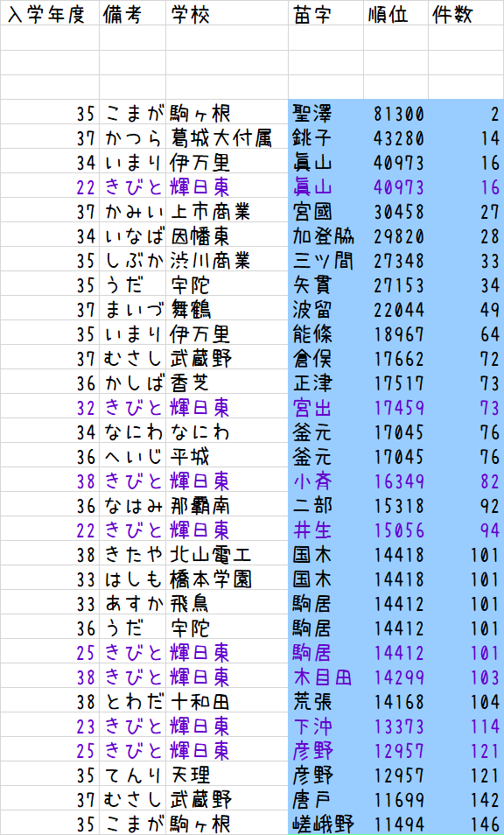Select the note cell へいじ

[132, 455]
